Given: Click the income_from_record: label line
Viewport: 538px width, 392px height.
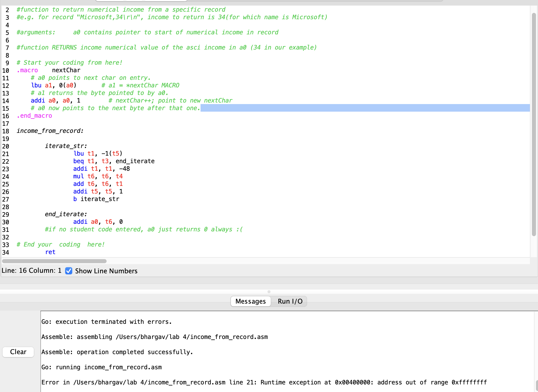Looking at the screenshot, I should point(50,131).
